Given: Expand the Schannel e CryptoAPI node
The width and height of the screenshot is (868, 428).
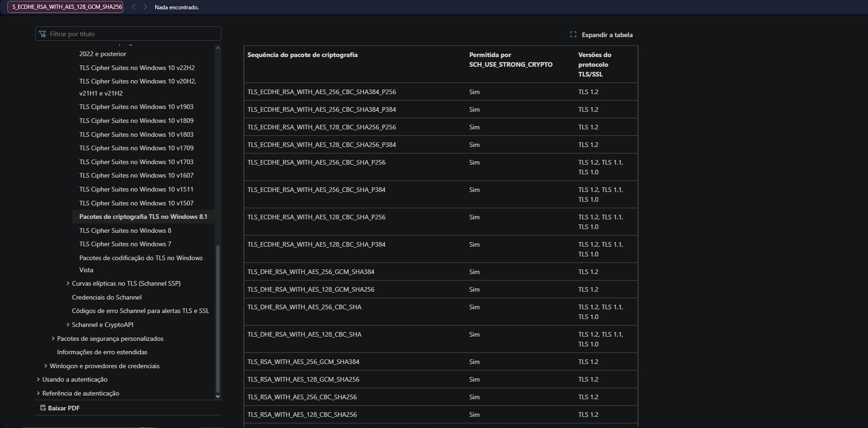Looking at the screenshot, I should (x=68, y=325).
